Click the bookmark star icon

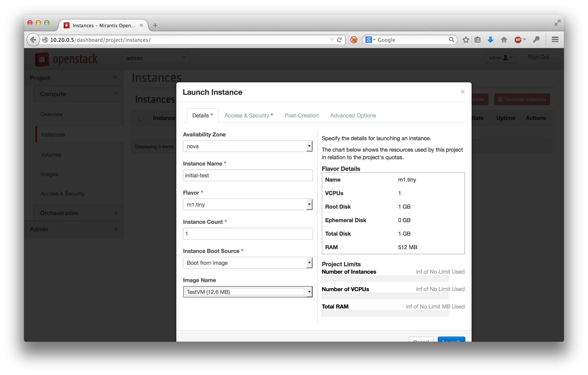[x=466, y=40]
